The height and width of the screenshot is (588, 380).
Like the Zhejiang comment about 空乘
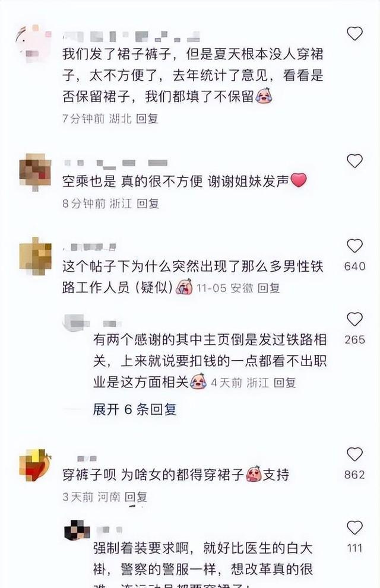(x=354, y=161)
